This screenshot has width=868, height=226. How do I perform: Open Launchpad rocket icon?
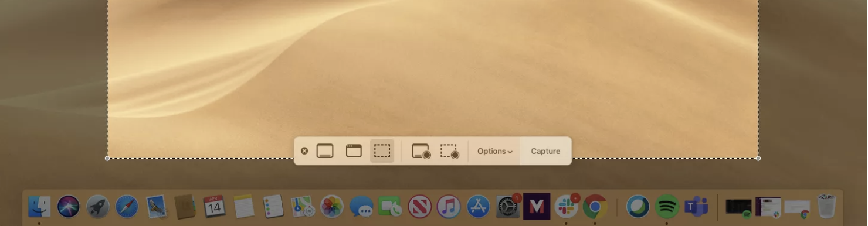(98, 206)
